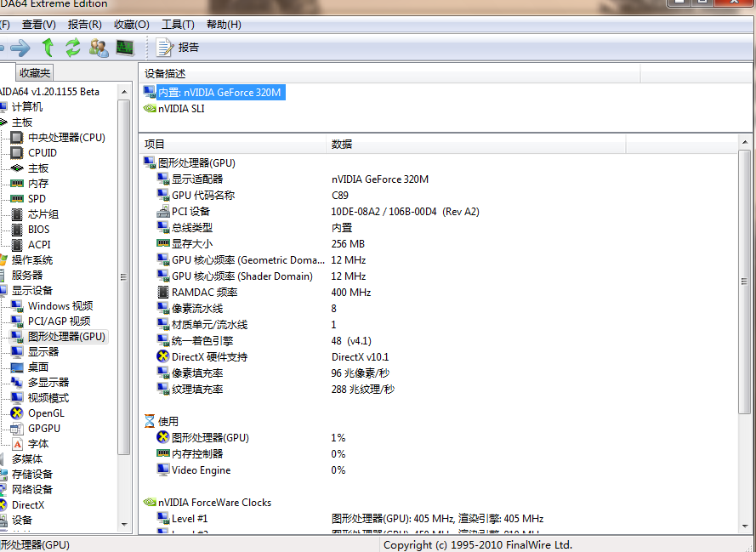Select the GPU 代码名称 row

click(x=438, y=196)
